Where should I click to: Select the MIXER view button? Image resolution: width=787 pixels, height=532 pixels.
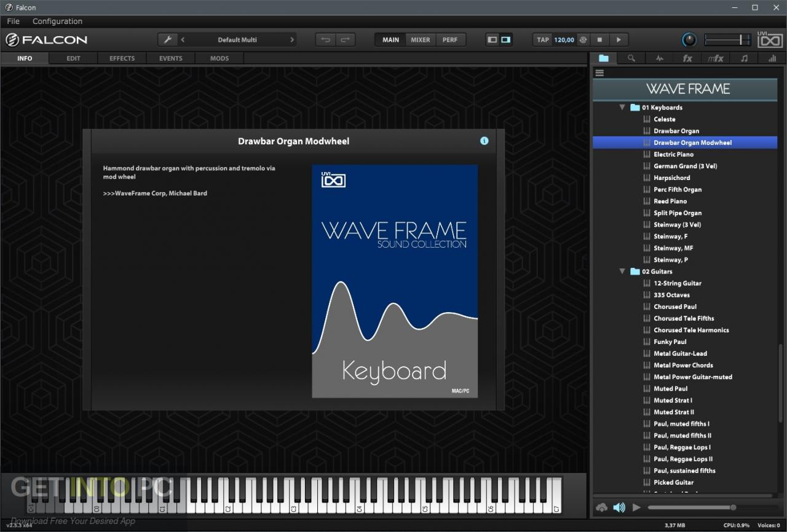421,40
